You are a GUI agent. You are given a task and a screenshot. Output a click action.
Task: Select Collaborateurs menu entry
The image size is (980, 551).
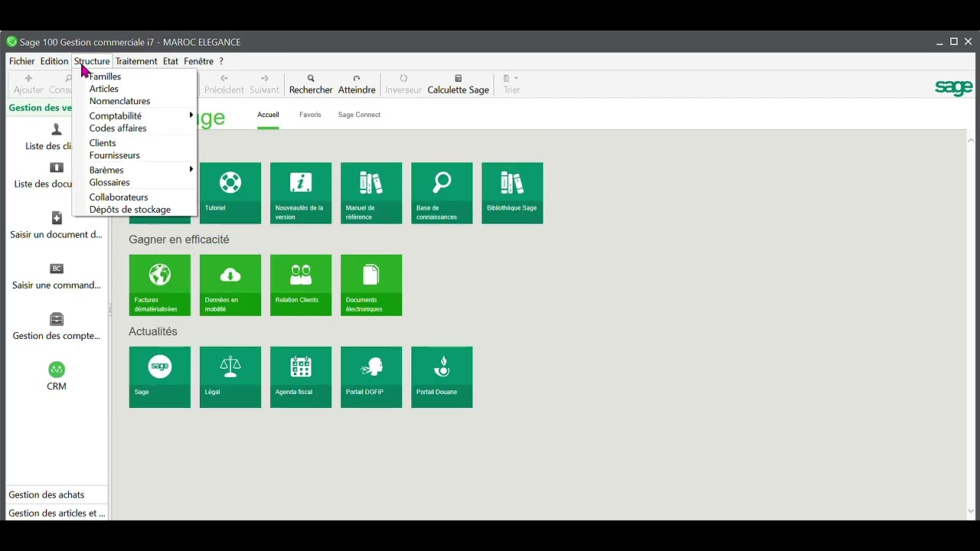pos(135,197)
